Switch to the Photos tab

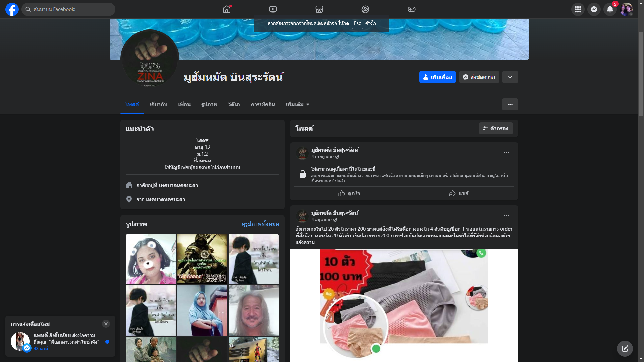coord(209,104)
